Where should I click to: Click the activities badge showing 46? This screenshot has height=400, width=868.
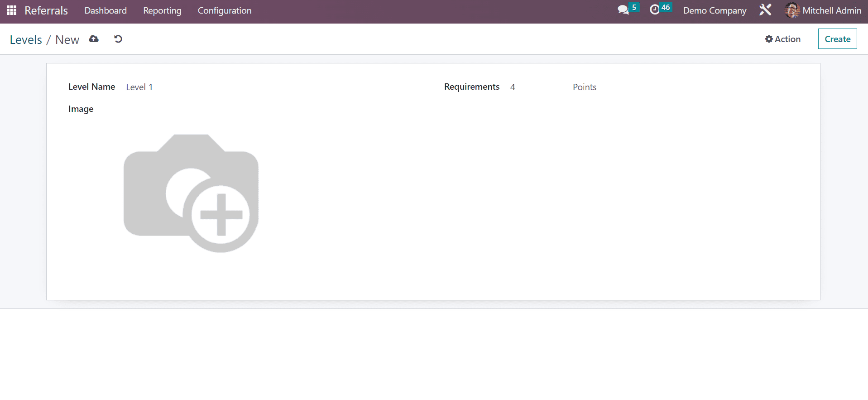[665, 7]
